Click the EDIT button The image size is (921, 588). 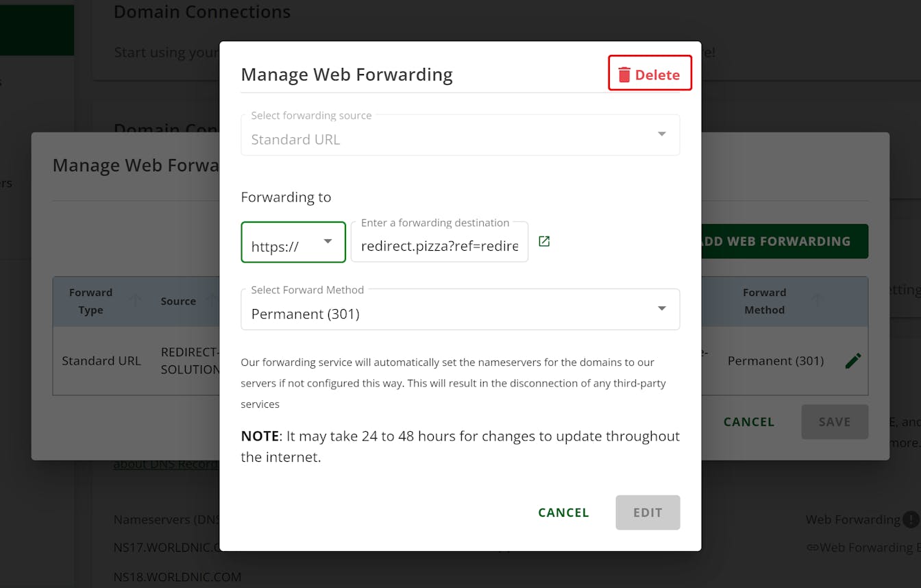coord(648,513)
